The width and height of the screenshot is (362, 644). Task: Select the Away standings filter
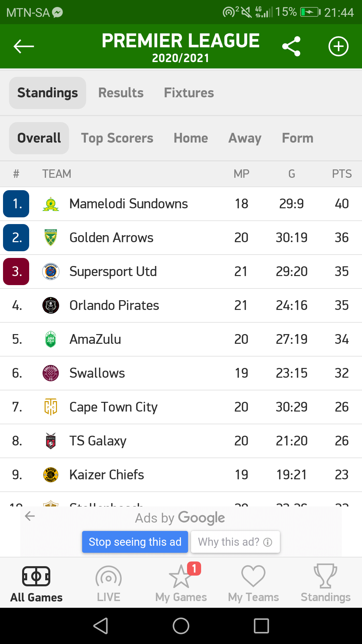pos(245,138)
